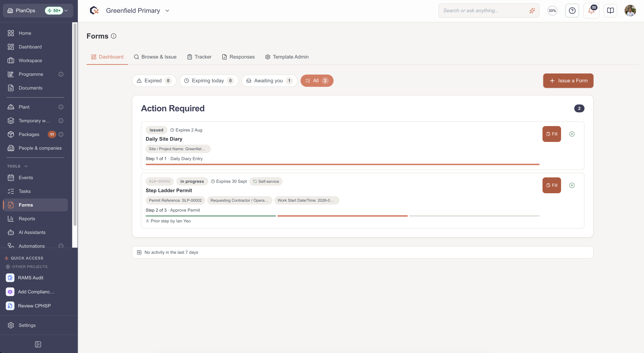Click the Step Ladder Permit step progress bar

(x=343, y=216)
